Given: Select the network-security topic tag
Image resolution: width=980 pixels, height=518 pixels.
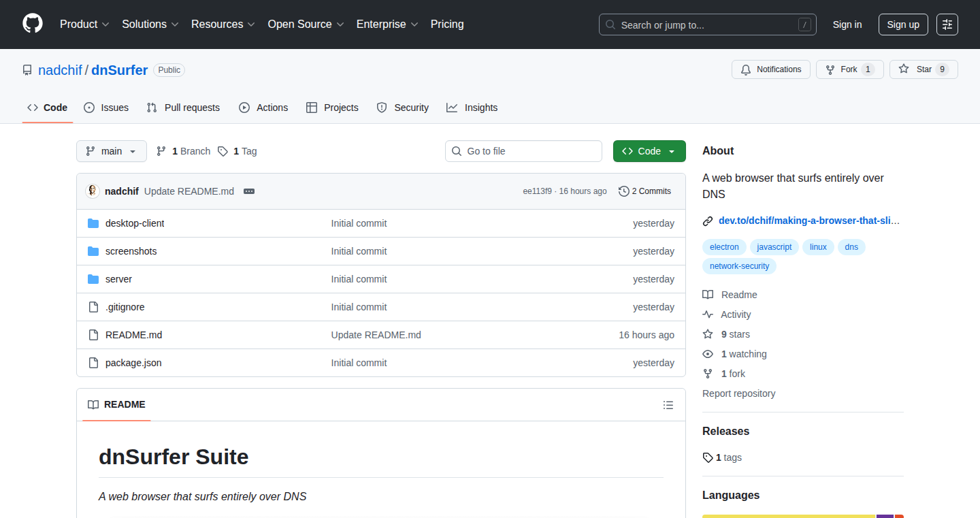Looking at the screenshot, I should 739,266.
